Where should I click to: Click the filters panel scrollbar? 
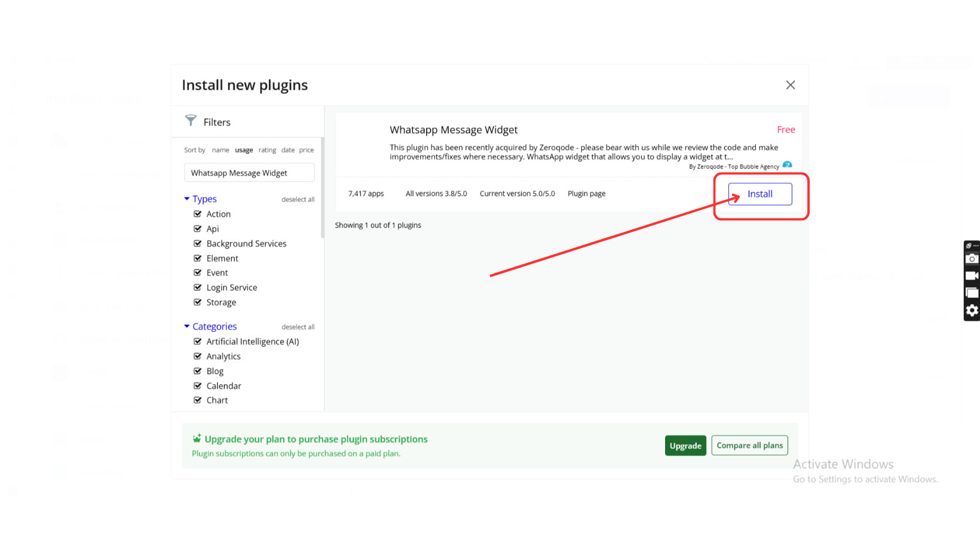pyautogui.click(x=323, y=188)
